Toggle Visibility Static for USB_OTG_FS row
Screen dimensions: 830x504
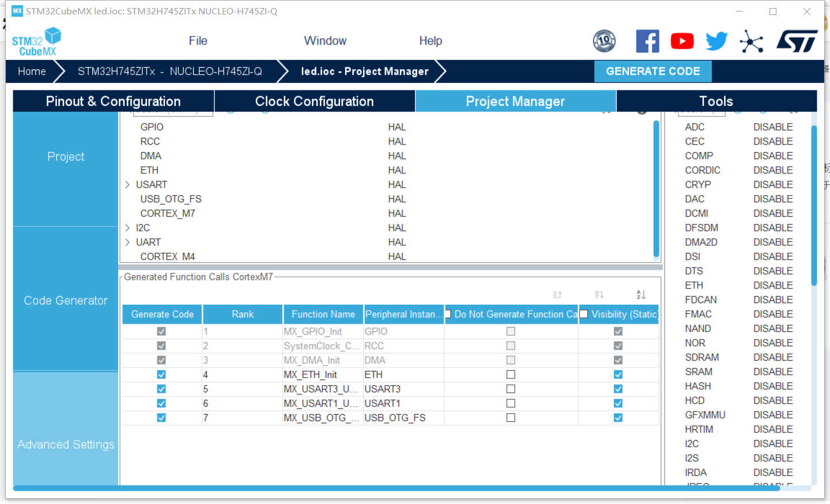point(618,418)
